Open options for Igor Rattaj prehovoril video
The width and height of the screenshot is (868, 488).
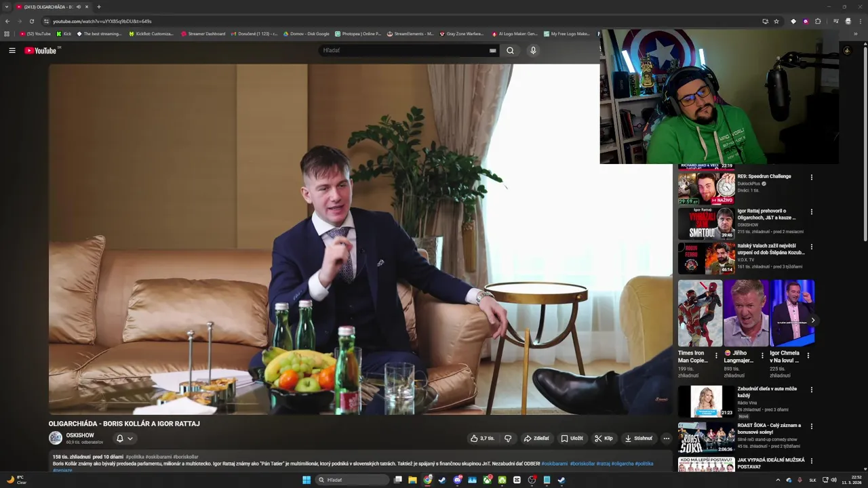coord(811,212)
